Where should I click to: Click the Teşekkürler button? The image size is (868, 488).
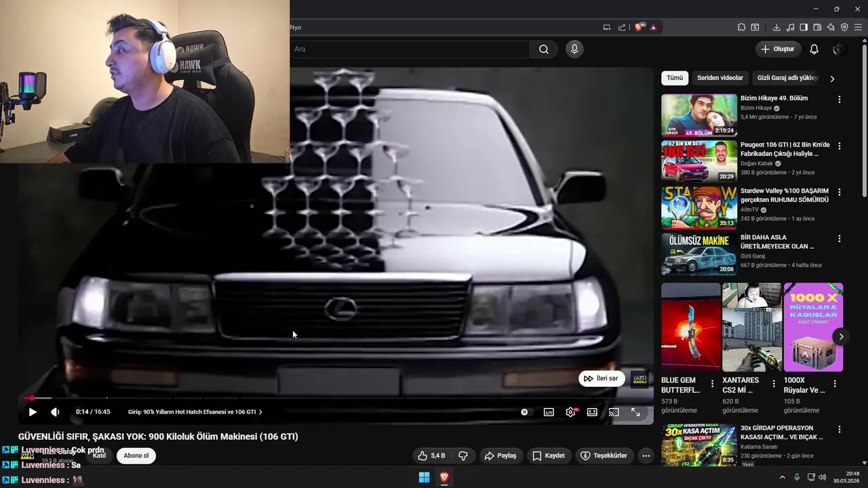coord(604,455)
